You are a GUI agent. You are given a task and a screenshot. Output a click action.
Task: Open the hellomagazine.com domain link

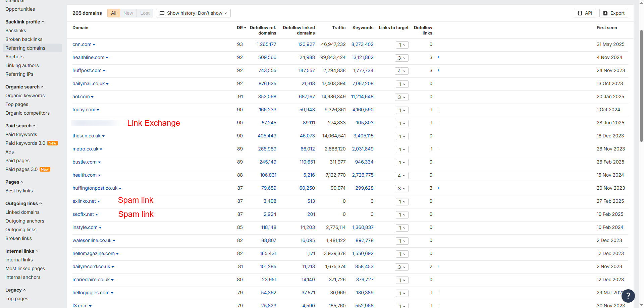point(94,253)
